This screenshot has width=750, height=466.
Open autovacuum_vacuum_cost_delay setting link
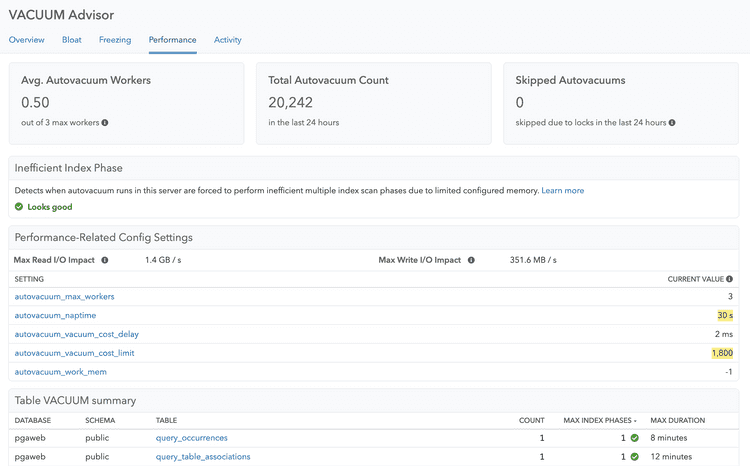pos(77,334)
